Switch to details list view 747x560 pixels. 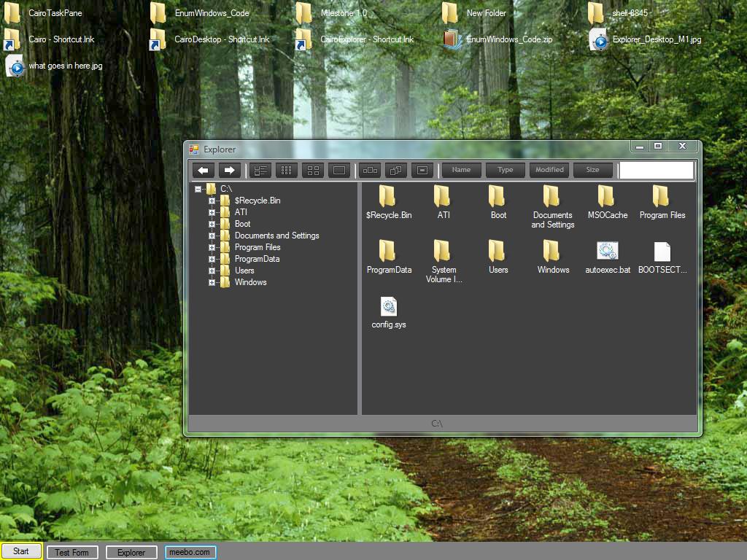pos(260,170)
